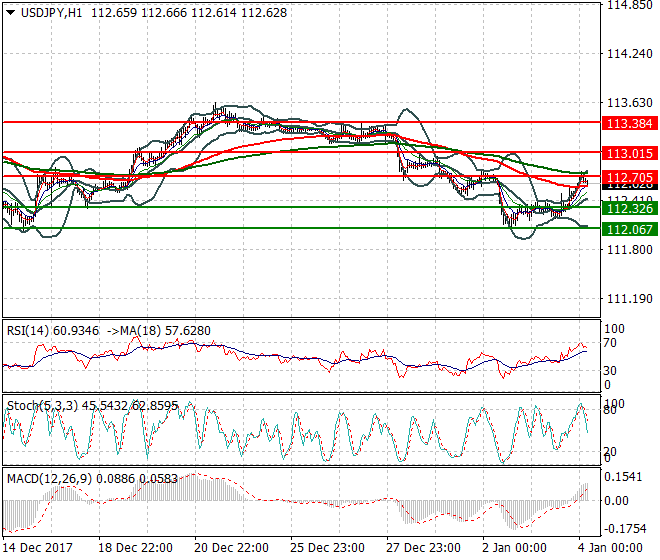Select the 113.630 price axis value

630,103
